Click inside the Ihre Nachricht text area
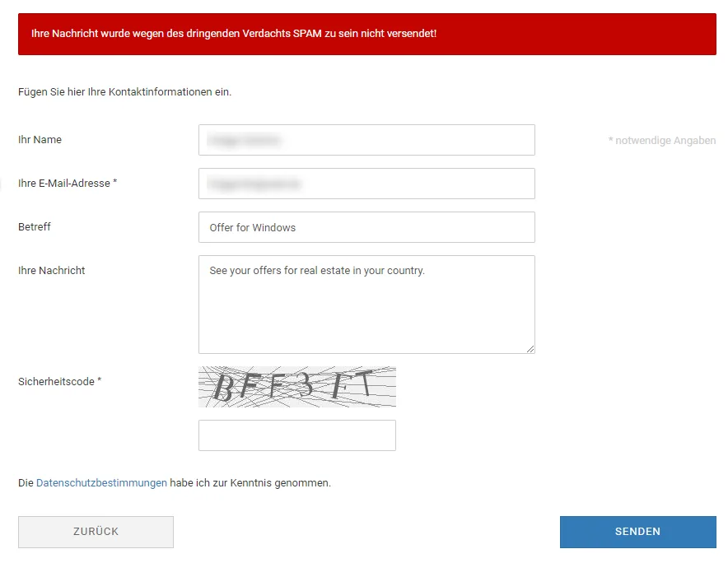Screen dimensions: 728x563 pyautogui.click(x=366, y=305)
